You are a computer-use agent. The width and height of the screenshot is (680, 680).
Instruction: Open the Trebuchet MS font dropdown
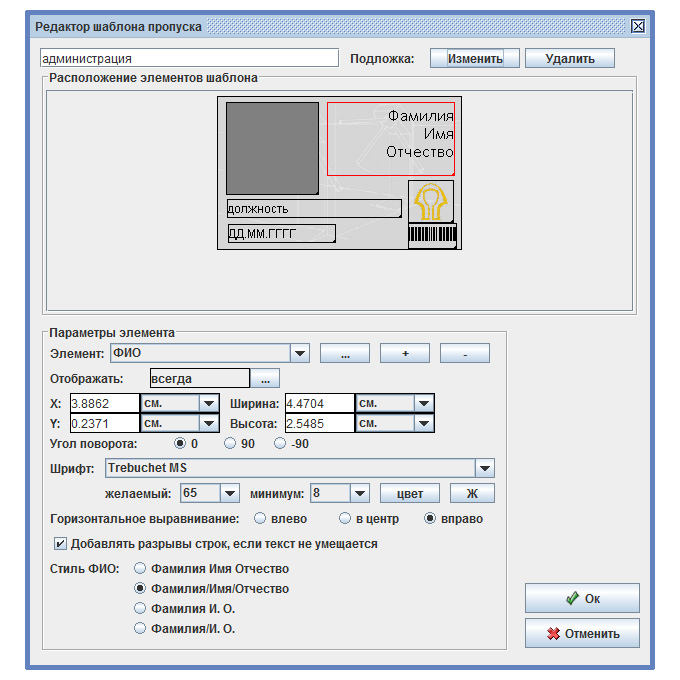[x=484, y=468]
